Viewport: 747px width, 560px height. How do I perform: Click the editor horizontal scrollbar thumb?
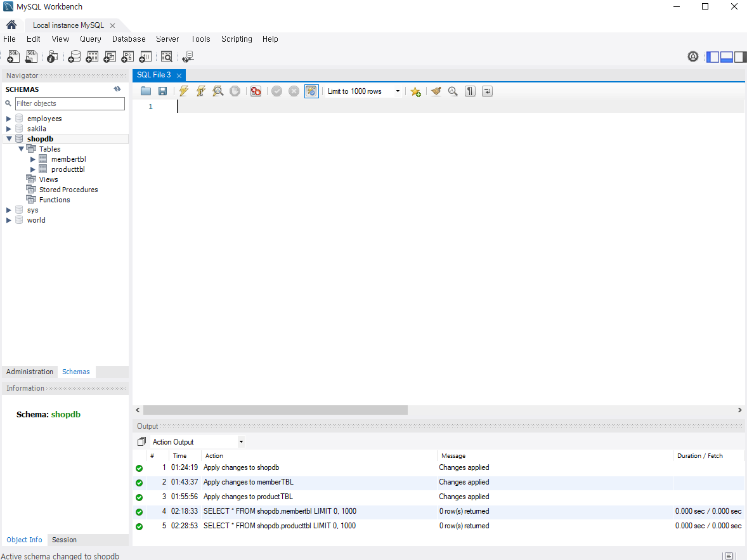coord(275,410)
